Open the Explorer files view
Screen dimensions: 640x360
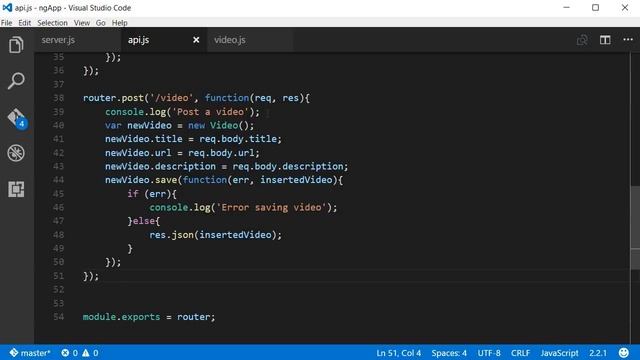[x=16, y=44]
